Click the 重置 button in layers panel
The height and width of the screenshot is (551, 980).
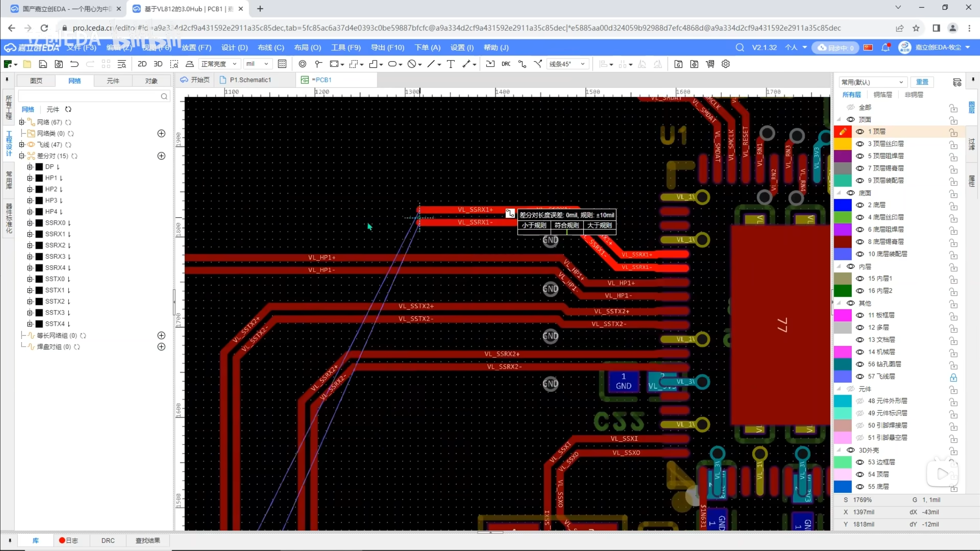pos(922,82)
